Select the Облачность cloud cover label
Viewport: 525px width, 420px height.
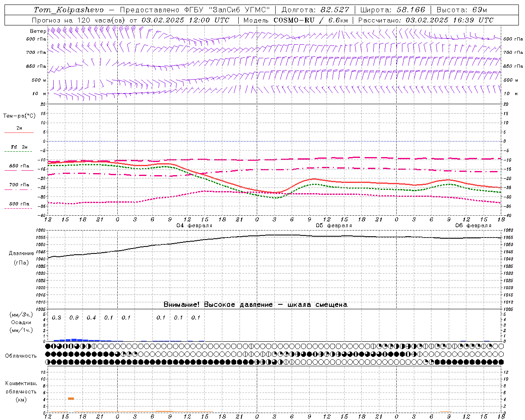(x=21, y=356)
